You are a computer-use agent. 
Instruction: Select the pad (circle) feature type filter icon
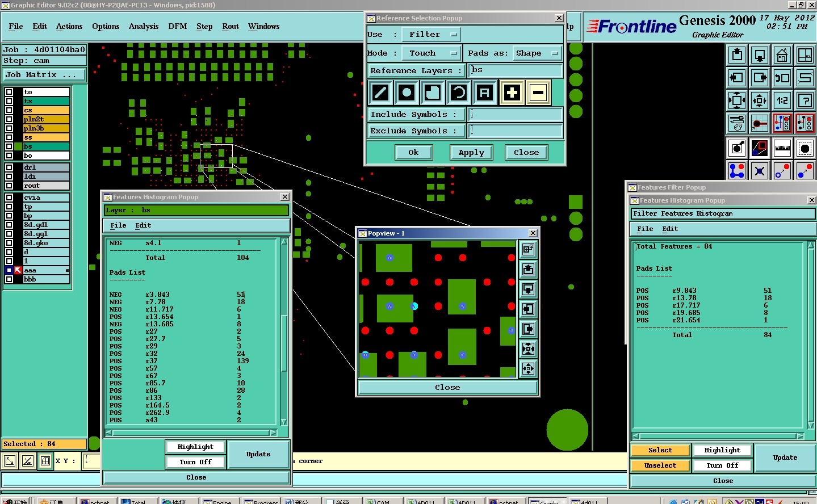407,92
